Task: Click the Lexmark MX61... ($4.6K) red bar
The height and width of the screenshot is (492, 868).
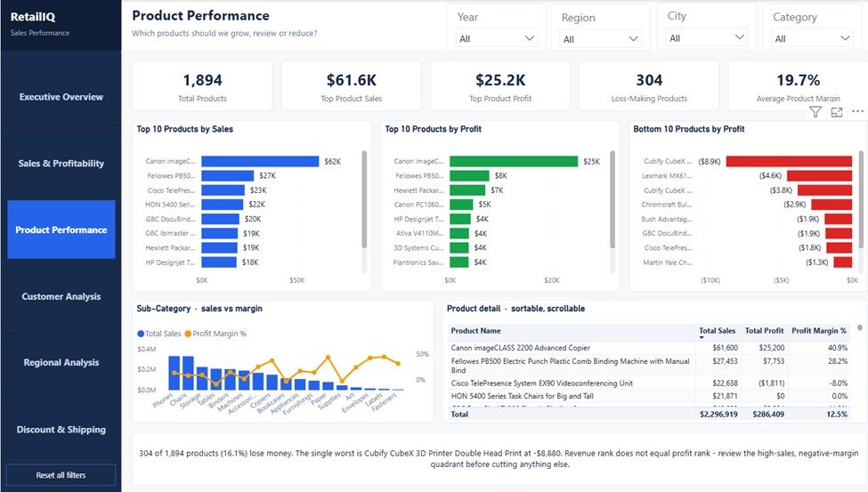Action: pos(819,175)
